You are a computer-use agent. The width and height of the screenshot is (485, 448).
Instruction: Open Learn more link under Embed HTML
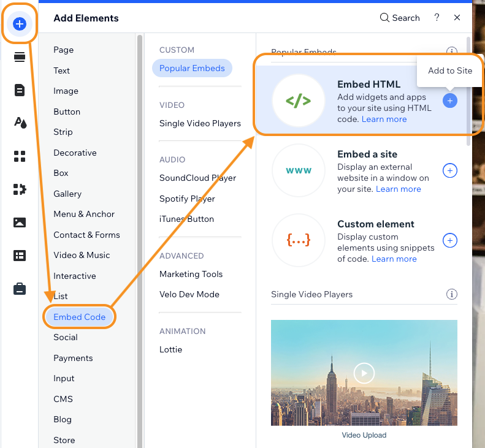[384, 119]
